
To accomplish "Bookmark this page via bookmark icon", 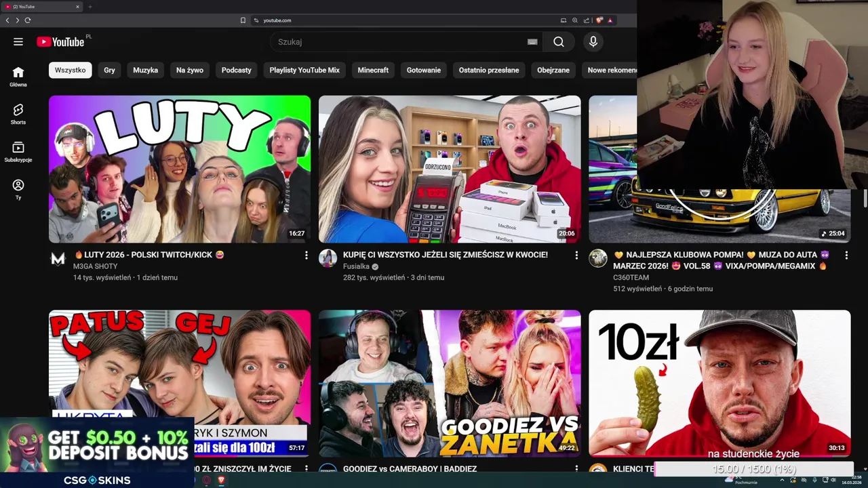I will (243, 20).
